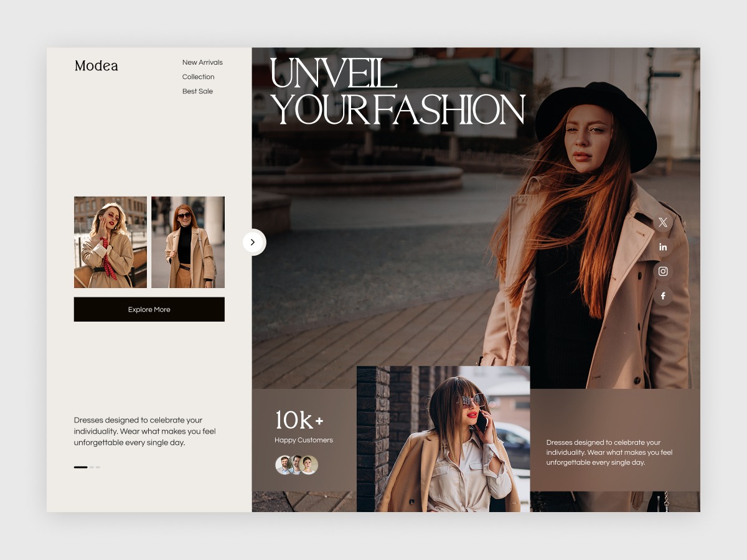747x560 pixels.
Task: Select the beige coat model thumbnail
Action: click(x=187, y=241)
